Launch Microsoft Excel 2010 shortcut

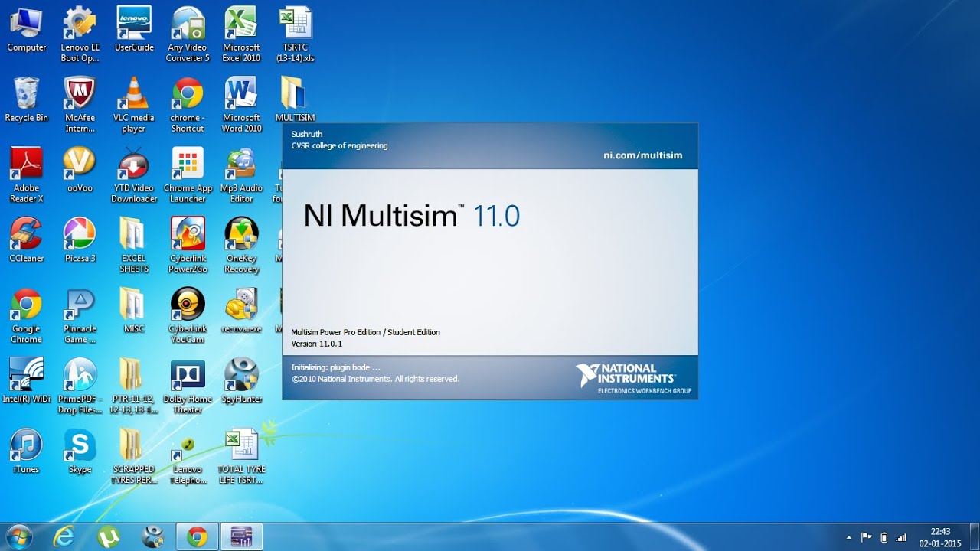pyautogui.click(x=241, y=34)
